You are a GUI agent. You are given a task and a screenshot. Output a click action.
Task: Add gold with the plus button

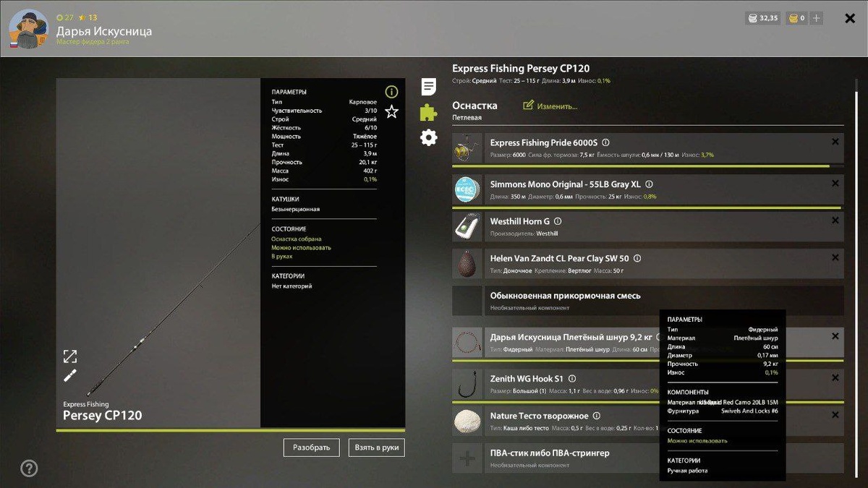tap(817, 18)
